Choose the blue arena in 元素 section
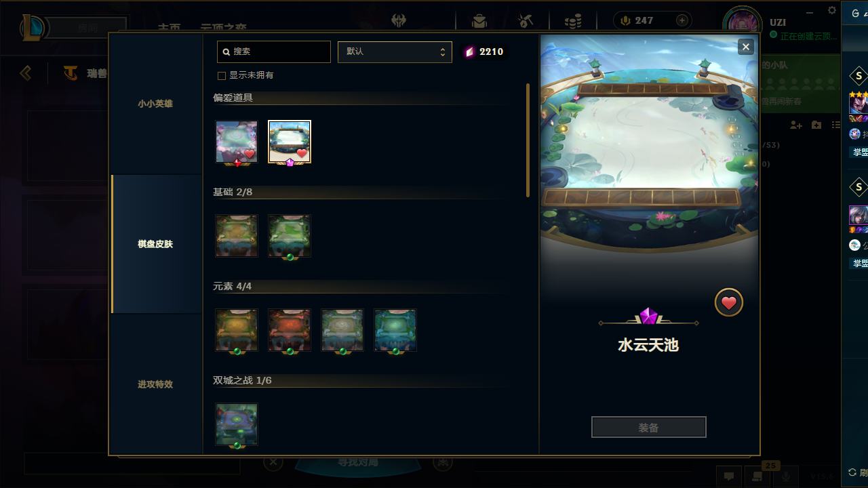The width and height of the screenshot is (868, 488). click(x=395, y=330)
